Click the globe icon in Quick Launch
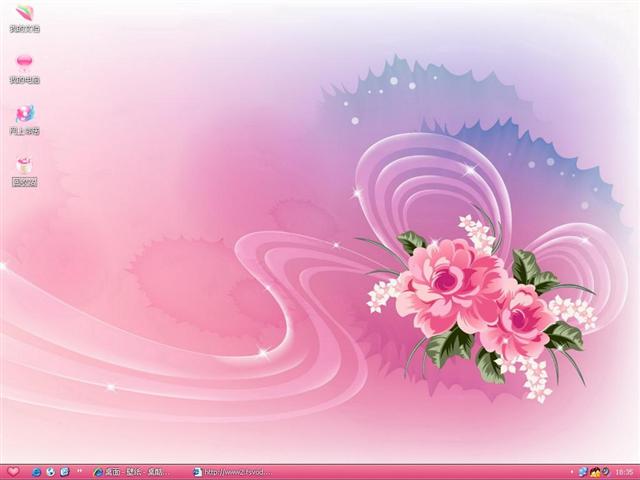This screenshot has height=480, width=640. tap(51, 472)
